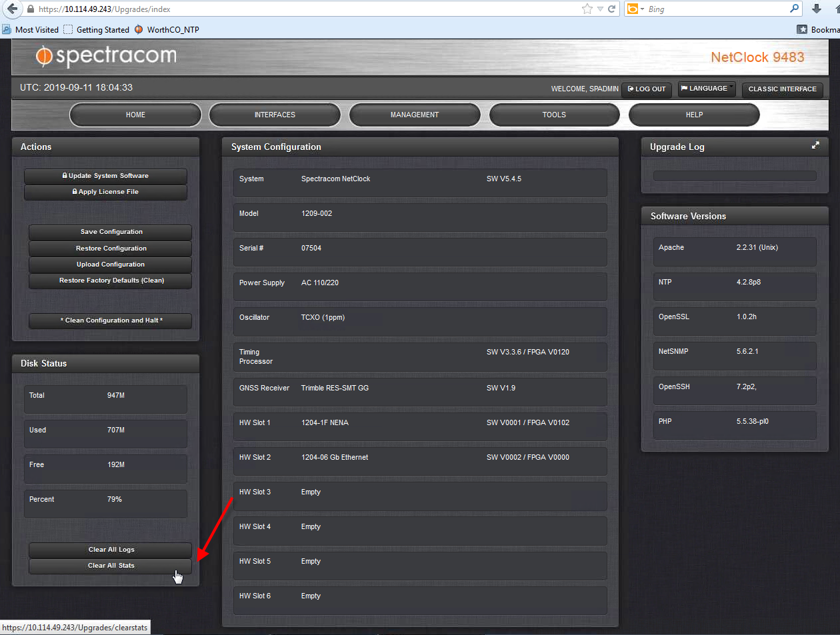Click the PHP version 5.5.38-pl0

coord(753,422)
